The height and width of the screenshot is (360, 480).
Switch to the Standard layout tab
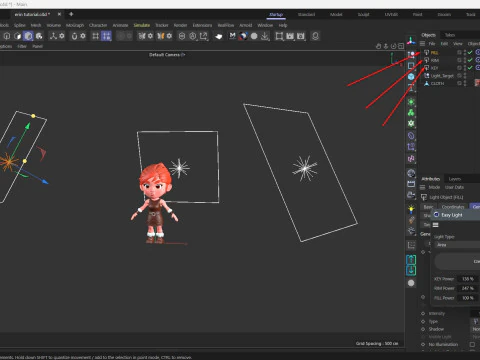click(306, 14)
